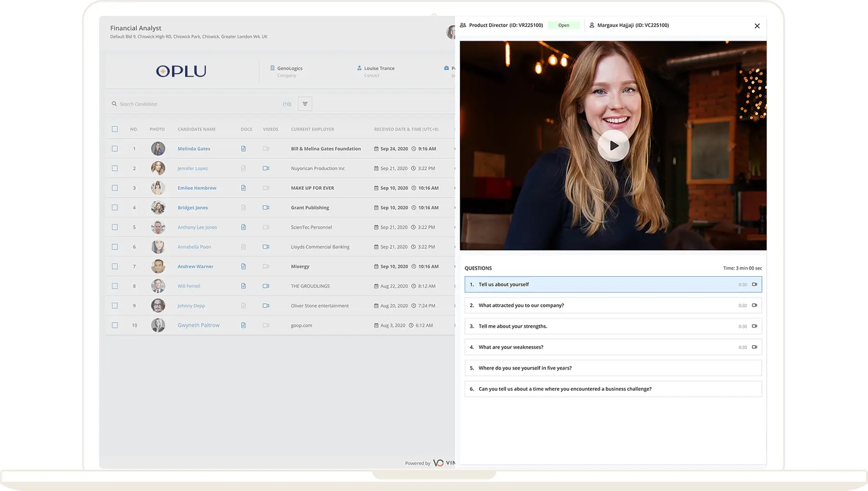This screenshot has height=491, width=868.
Task: Open Johnny Depp's video icon
Action: (x=266, y=306)
